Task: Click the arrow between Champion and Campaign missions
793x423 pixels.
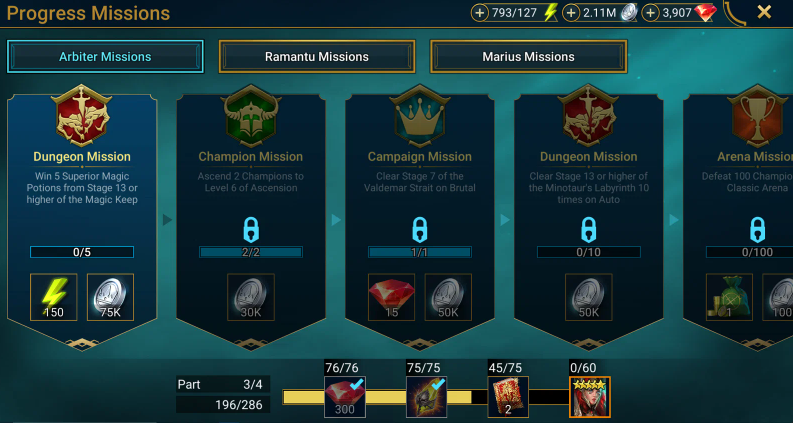Action: point(336,220)
